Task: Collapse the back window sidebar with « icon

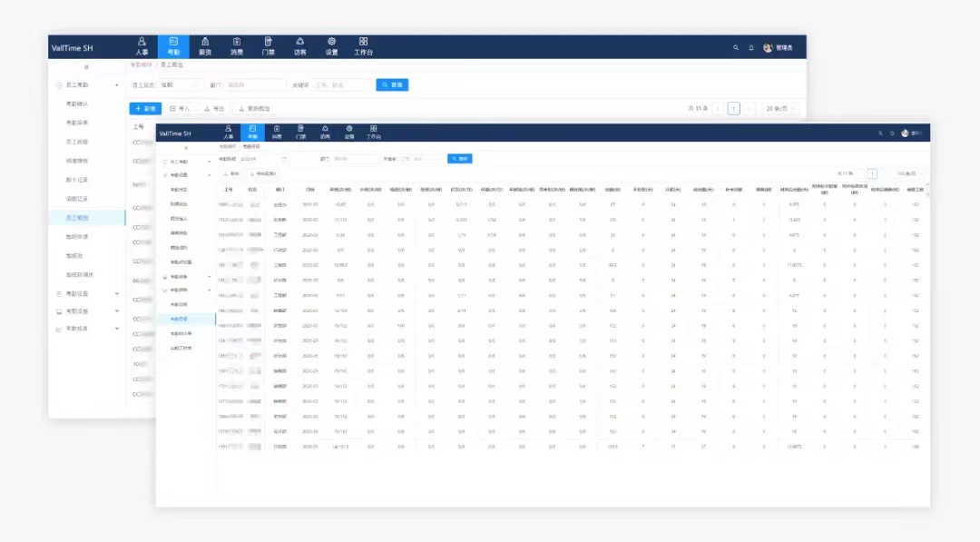Action: [x=86, y=67]
